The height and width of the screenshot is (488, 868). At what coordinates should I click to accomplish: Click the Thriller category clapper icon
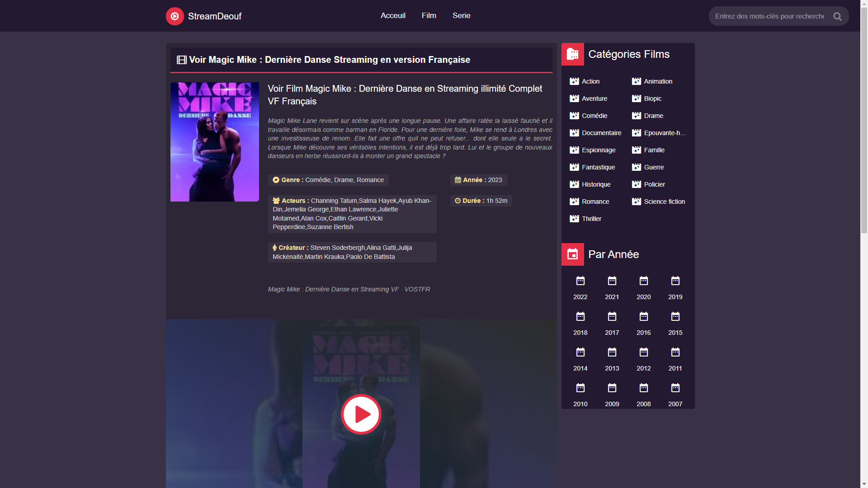574,219
